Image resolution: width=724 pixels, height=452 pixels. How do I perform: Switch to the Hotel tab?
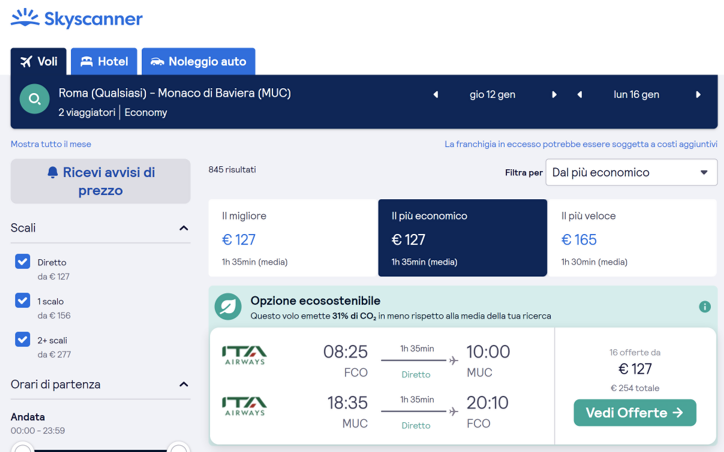click(104, 61)
